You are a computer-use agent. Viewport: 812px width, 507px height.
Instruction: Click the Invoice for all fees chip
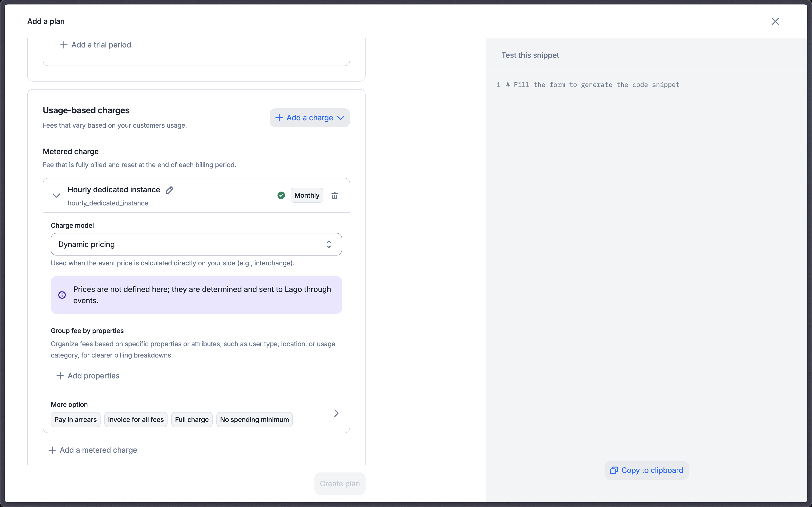pyautogui.click(x=136, y=420)
